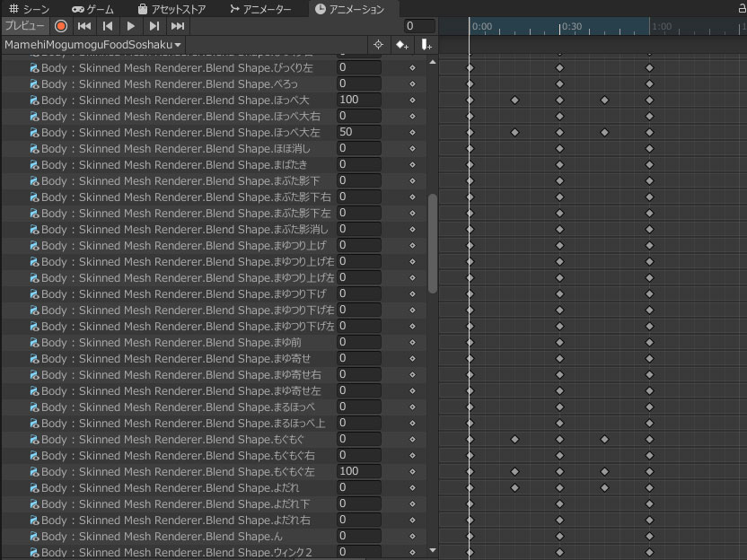The image size is (747, 560).
Task: Go to beginning of the clip
Action: click(84, 26)
